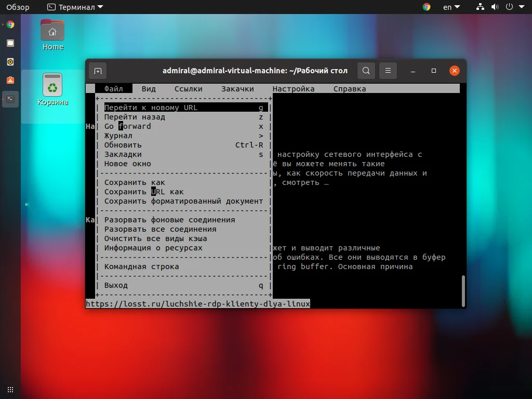This screenshot has width=532, height=399.
Task: Open the en keyboard layout dropdown
Action: (x=450, y=7)
